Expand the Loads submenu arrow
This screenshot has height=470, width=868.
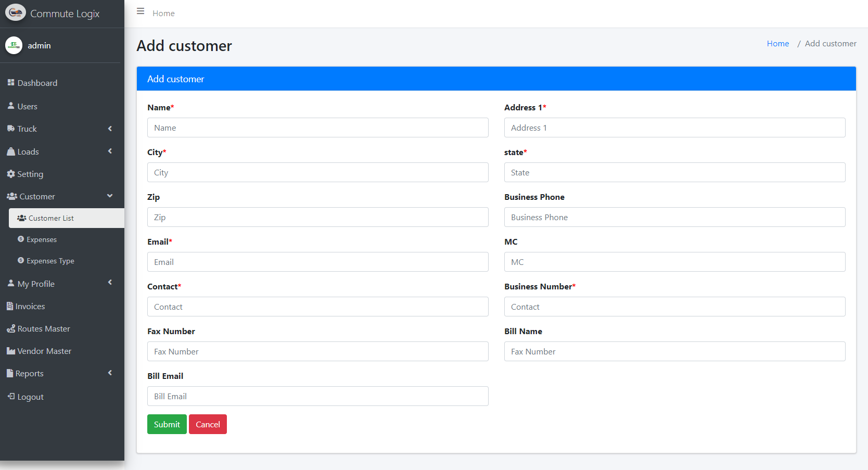110,151
